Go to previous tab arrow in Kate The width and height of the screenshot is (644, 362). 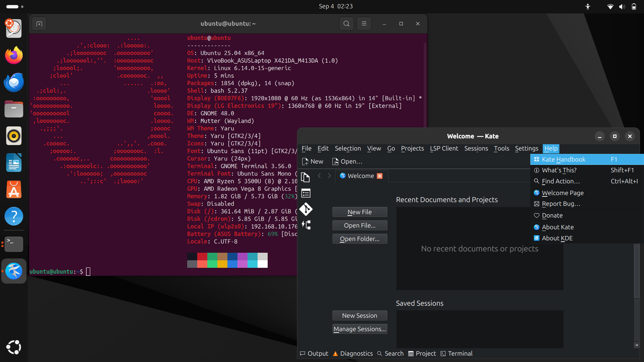tap(320, 176)
